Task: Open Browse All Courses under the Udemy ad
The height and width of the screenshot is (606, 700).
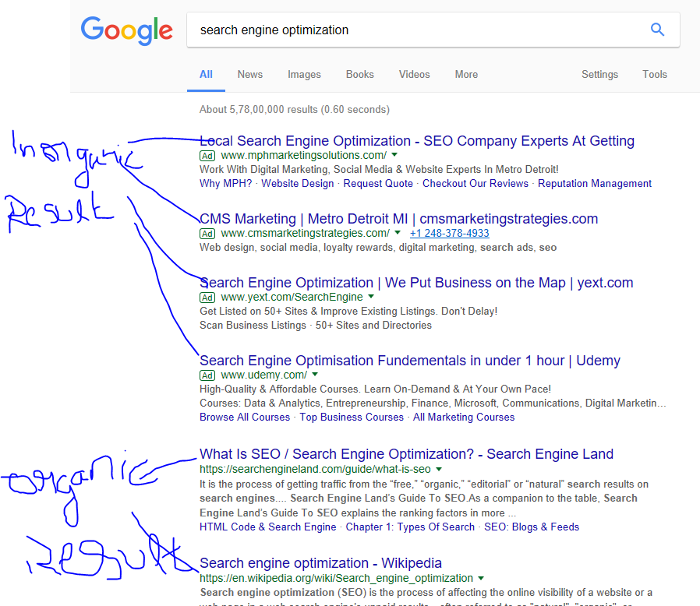Action: 244,417
